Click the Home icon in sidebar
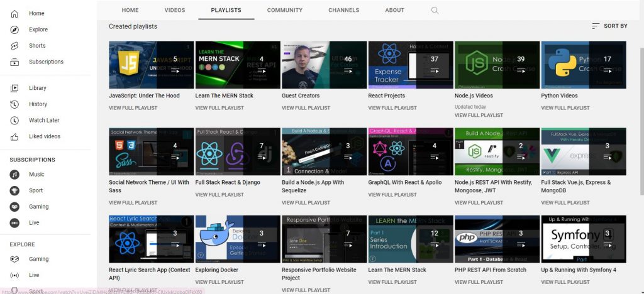Viewport: 644px width, 294px height. click(14, 13)
